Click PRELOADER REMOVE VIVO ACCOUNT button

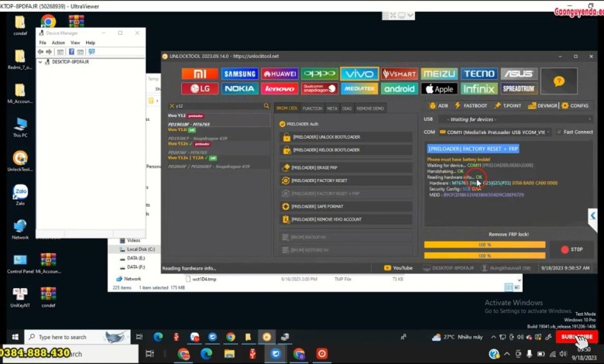(346, 219)
